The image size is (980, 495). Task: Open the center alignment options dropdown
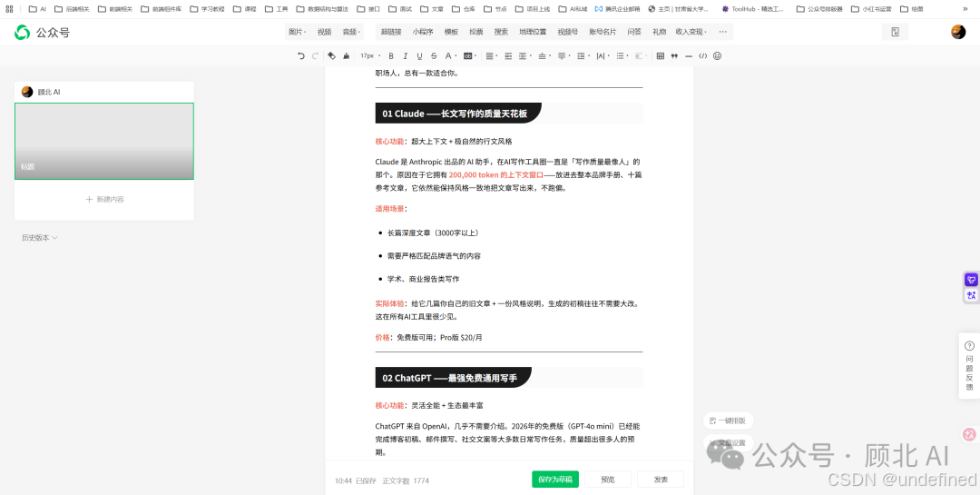(525, 55)
